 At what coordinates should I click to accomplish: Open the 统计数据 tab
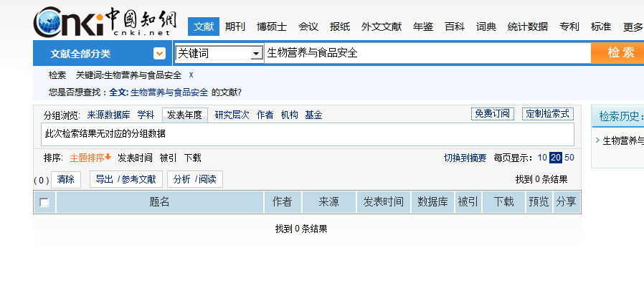click(x=528, y=27)
